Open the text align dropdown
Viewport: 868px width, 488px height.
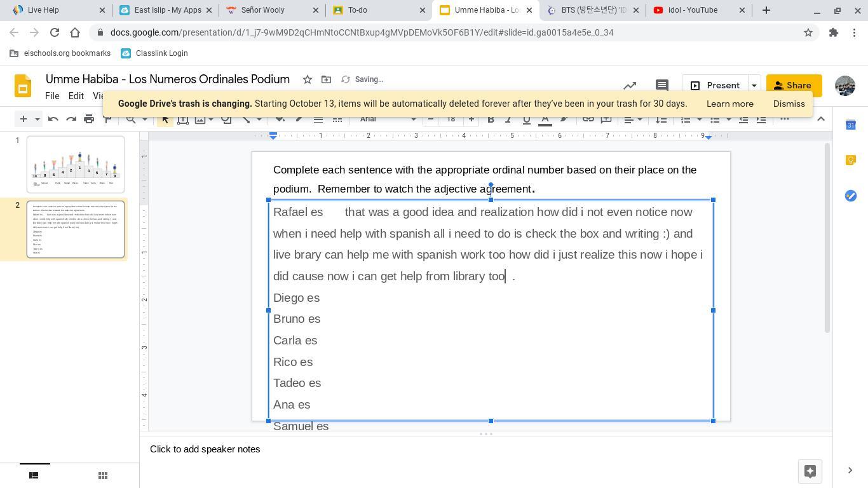point(633,119)
